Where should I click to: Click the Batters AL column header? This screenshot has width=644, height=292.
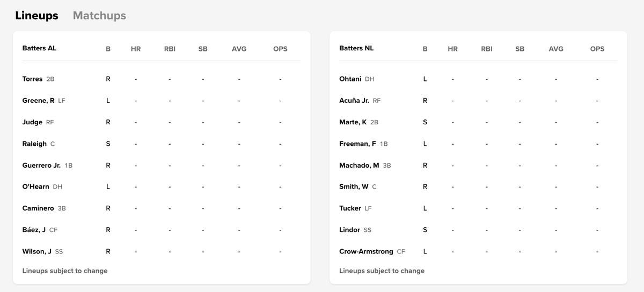39,48
